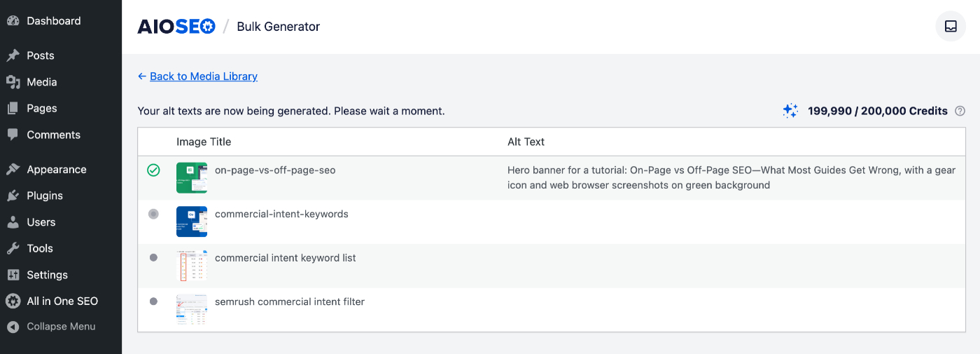The width and height of the screenshot is (980, 354).
Task: Click status dot for semrush commercial intent filter
Action: coord(153,301)
